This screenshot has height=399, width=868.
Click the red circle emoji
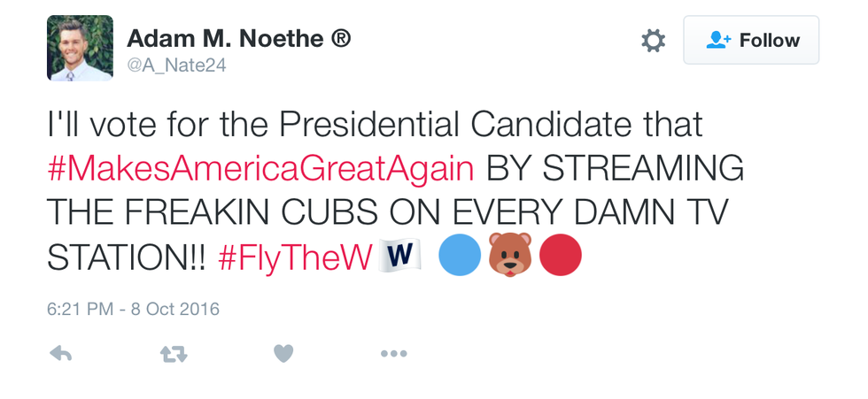(560, 256)
